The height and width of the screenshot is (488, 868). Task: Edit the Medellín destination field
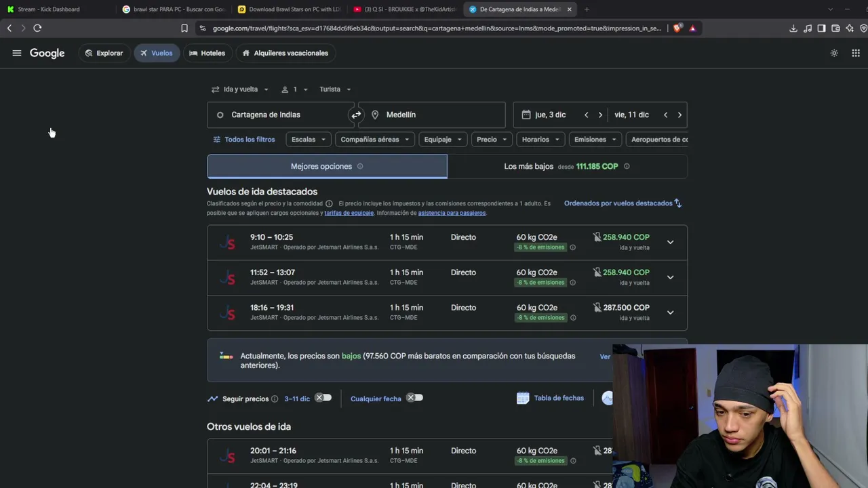point(432,115)
